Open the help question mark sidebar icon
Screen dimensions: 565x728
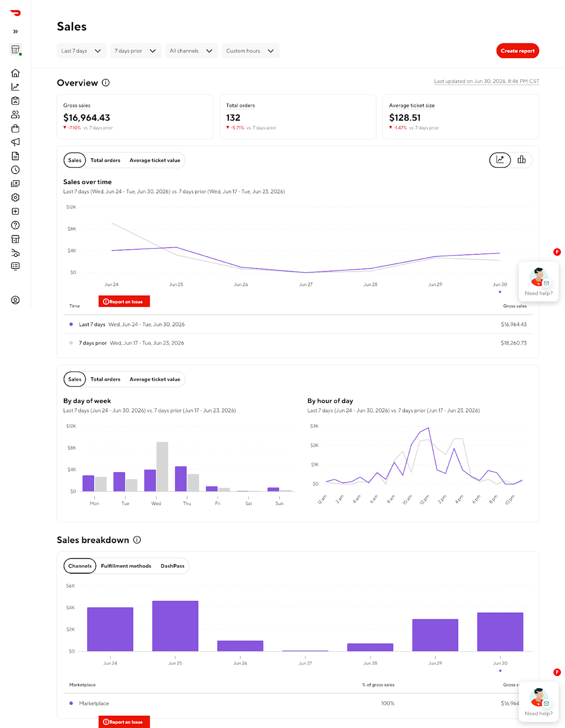[16, 225]
